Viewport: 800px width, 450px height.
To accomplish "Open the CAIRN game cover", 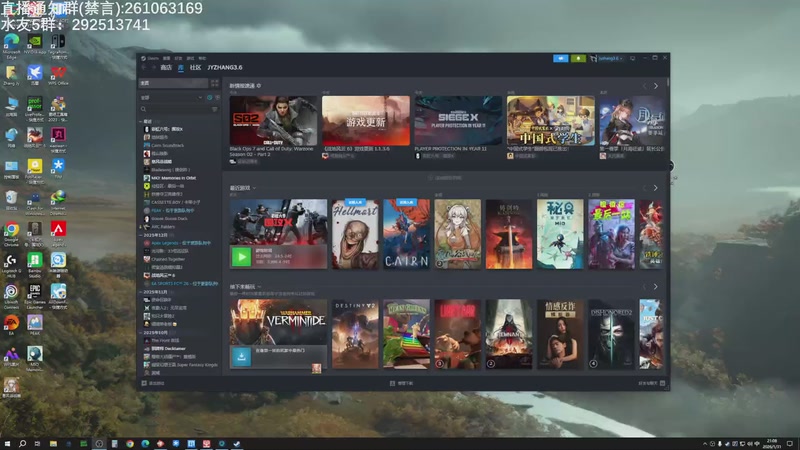I will 407,234.
